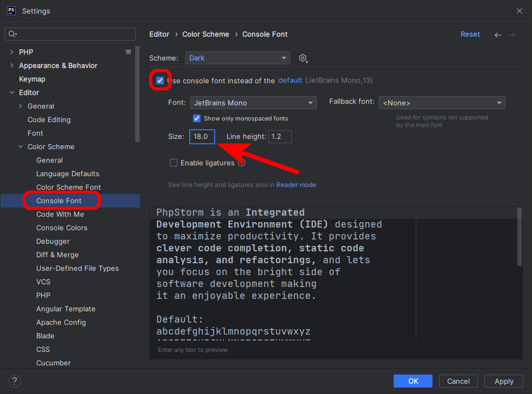
Task: Select Keymap in settings tree
Action: (x=32, y=79)
